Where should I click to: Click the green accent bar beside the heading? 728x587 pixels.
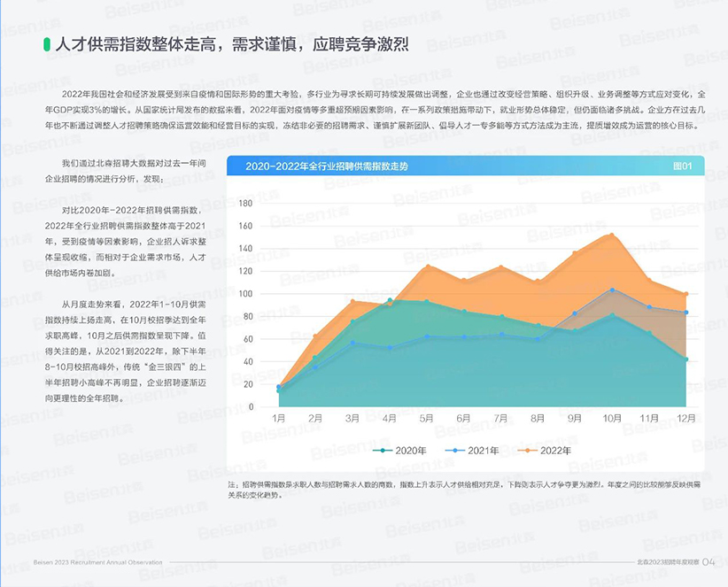(47, 43)
